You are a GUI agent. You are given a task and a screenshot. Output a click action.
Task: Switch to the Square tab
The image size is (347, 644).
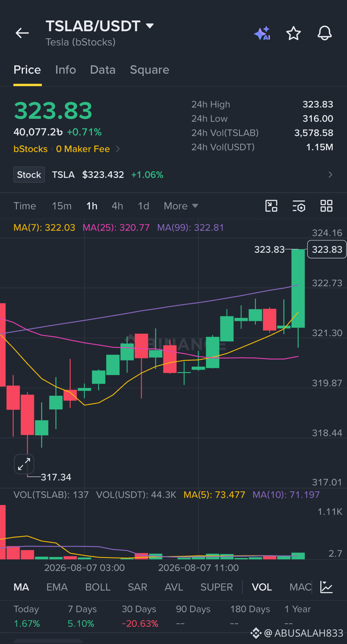[x=150, y=70]
